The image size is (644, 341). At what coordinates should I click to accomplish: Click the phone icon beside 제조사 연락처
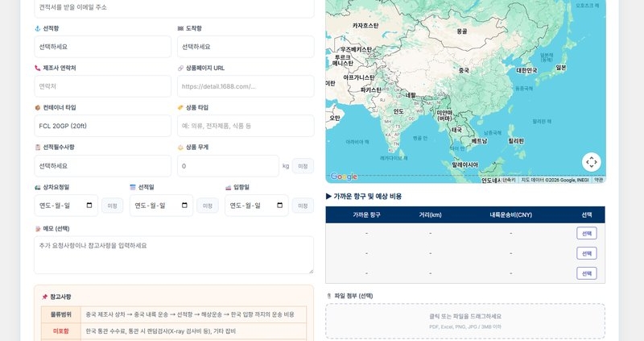click(x=37, y=68)
